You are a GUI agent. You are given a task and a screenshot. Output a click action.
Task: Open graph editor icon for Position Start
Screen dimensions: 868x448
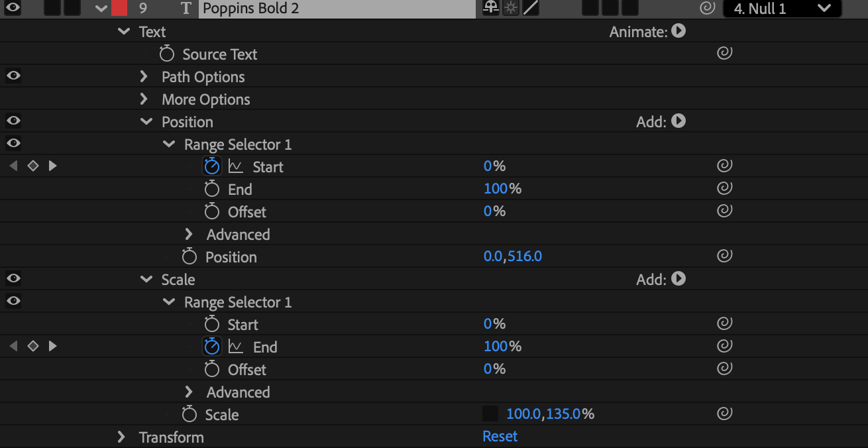pos(236,166)
